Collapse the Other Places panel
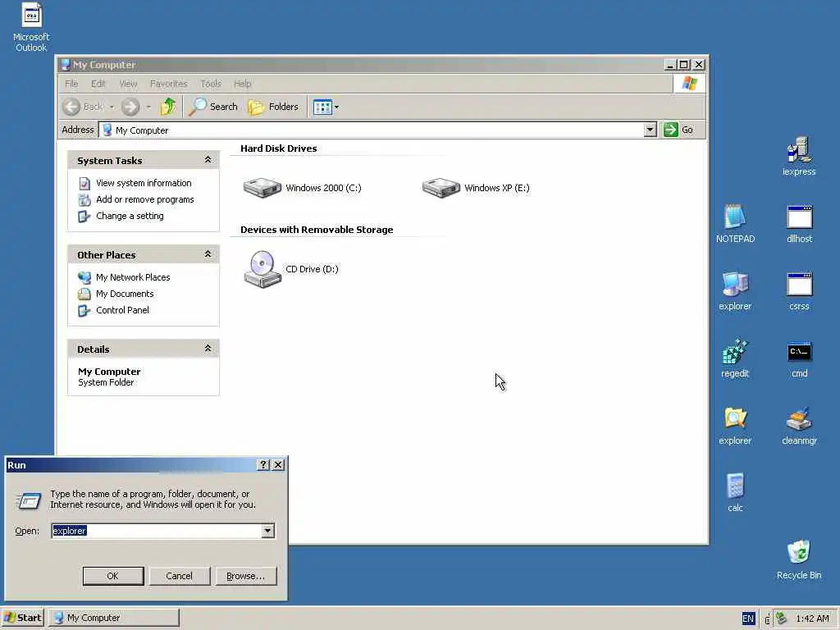This screenshot has width=840, height=630. 208,254
